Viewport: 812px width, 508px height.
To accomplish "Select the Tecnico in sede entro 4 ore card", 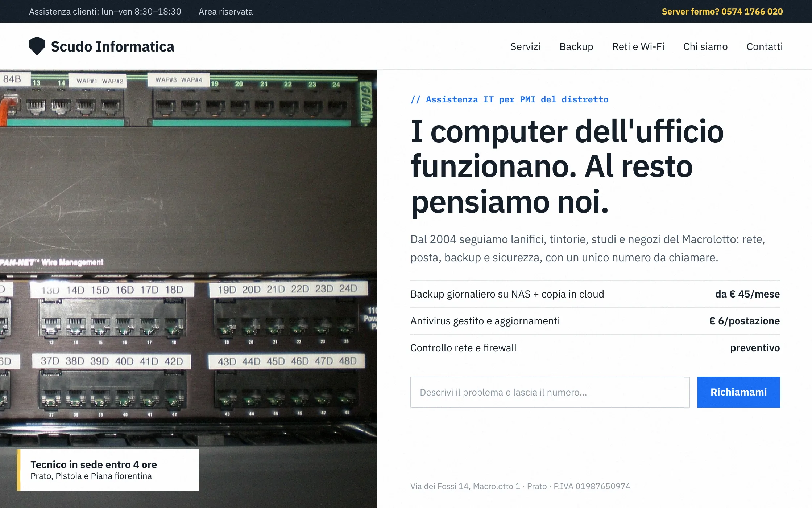I will point(108,470).
